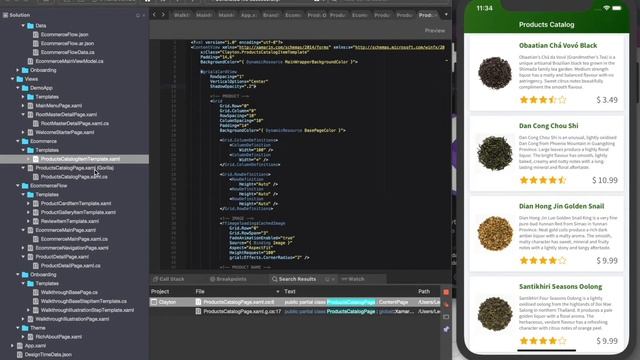640x360 pixels.
Task: Select EcommerceFlowData.cs in the tree
Action: click(67, 52)
